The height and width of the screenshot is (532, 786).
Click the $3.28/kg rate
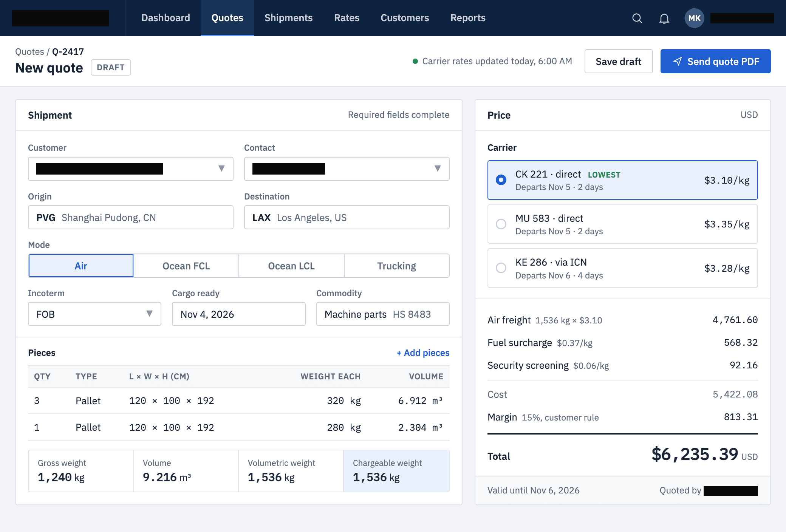727,268
